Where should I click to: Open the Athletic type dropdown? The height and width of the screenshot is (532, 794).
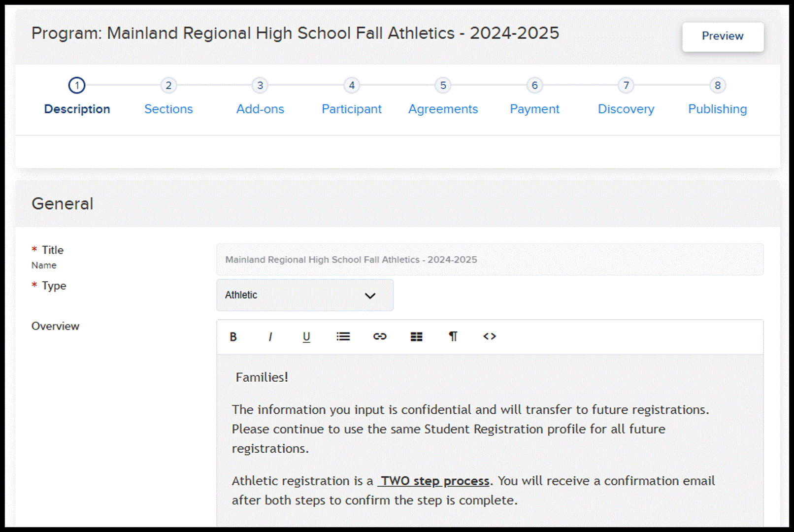click(x=305, y=295)
